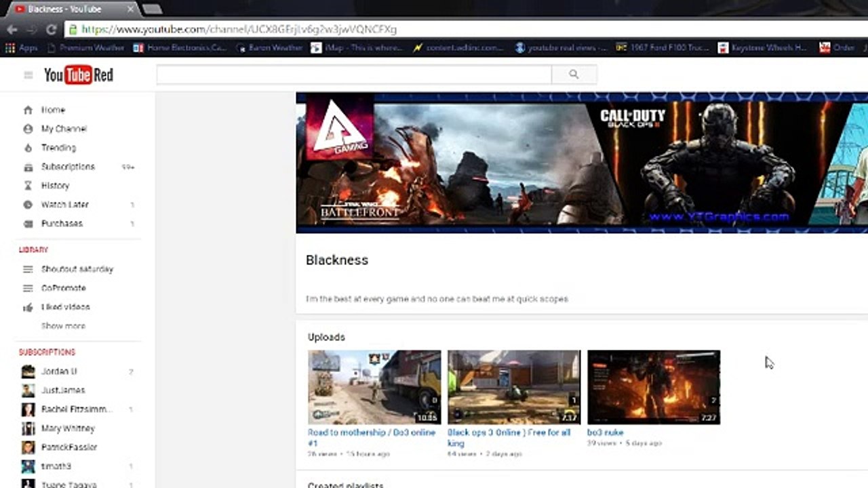Open the Premium Weather bookmark
Viewport: 868px width, 488px height.
(86, 47)
